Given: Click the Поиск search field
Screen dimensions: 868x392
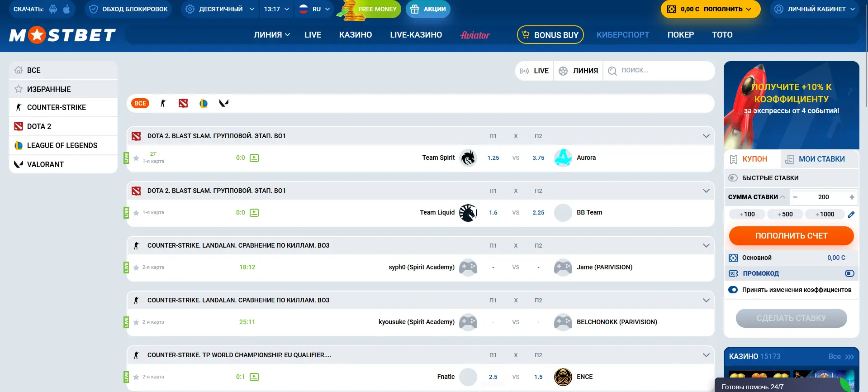Looking at the screenshot, I should click(659, 71).
